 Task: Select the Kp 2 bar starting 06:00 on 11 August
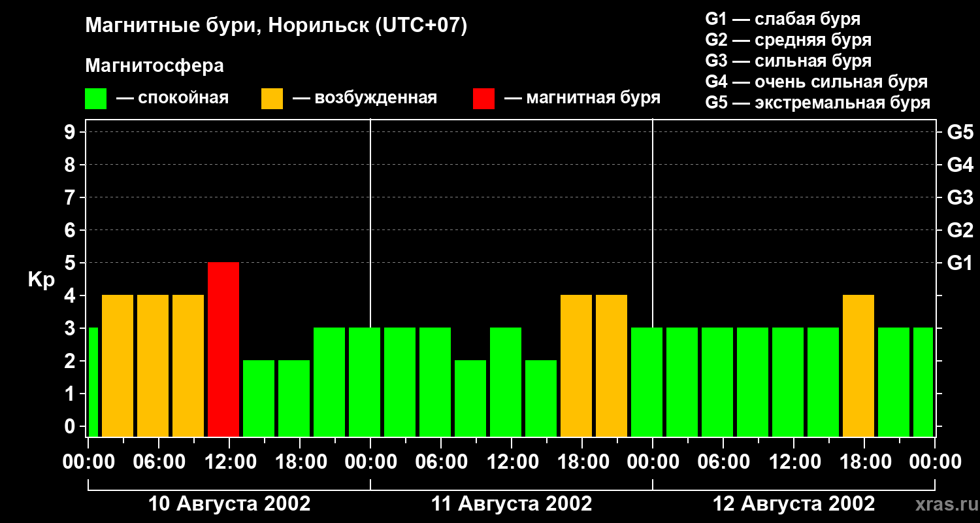[x=470, y=399]
